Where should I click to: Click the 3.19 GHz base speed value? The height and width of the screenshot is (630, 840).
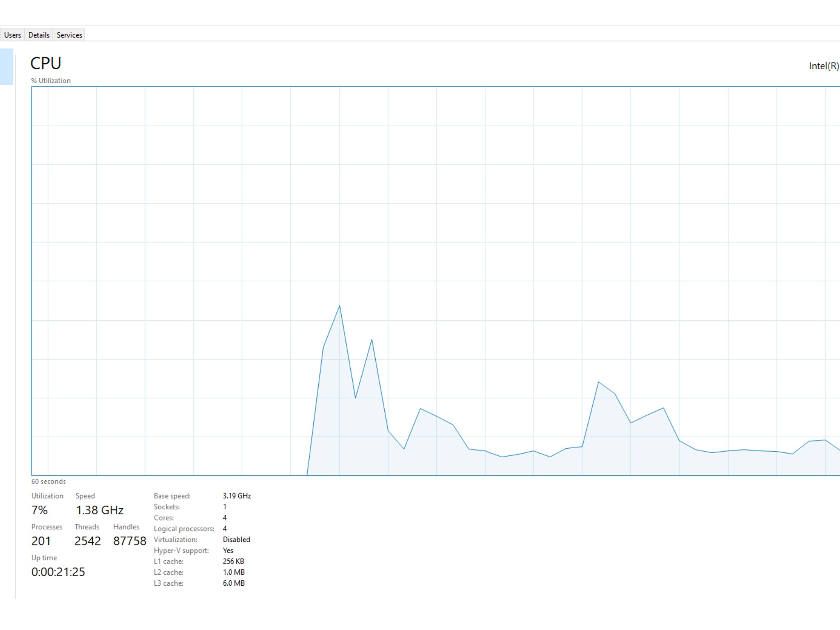[x=237, y=496]
